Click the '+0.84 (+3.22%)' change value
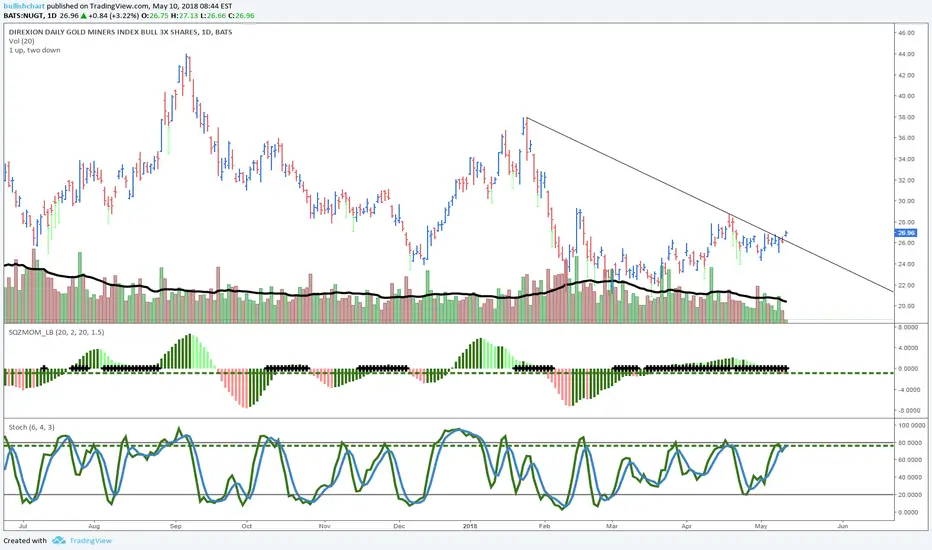Screen dimensions: 932x550 pyautogui.click(x=114, y=15)
